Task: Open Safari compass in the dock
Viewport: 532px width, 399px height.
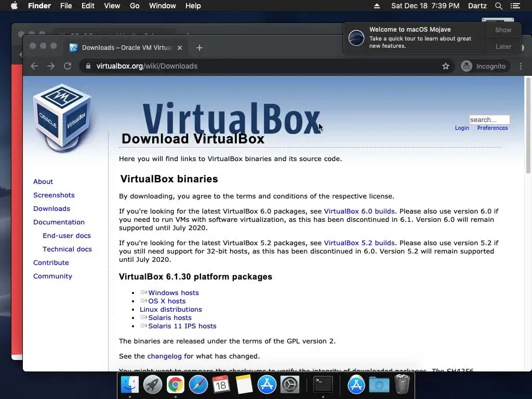Action: [198, 385]
